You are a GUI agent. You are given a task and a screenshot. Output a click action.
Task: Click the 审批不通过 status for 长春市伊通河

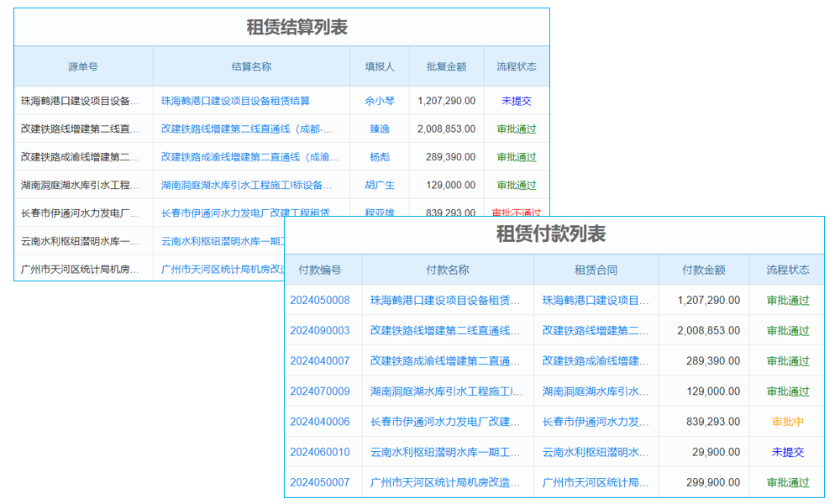[x=515, y=213]
